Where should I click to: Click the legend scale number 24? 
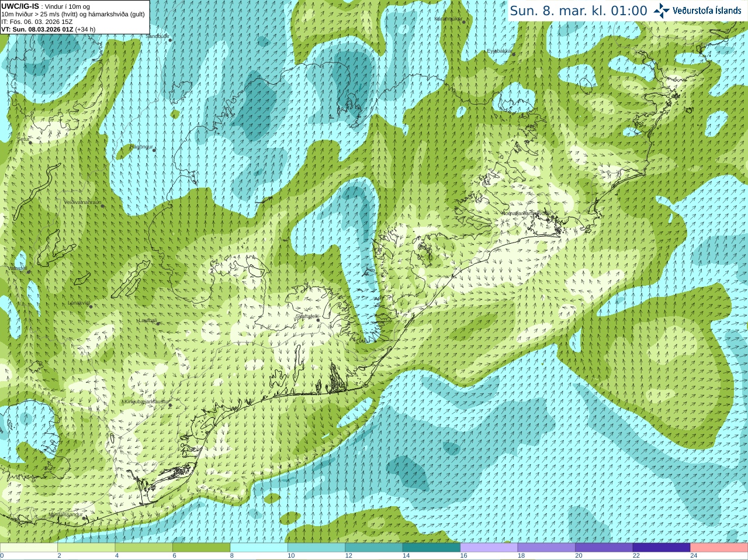[694, 556]
